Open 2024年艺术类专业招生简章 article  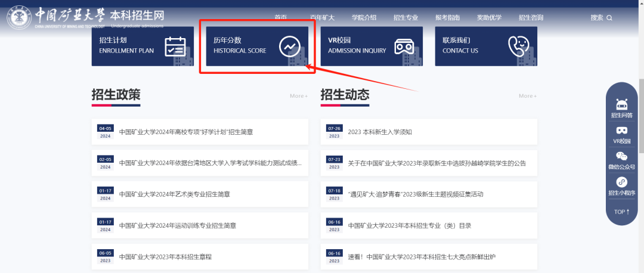pyautogui.click(x=175, y=194)
